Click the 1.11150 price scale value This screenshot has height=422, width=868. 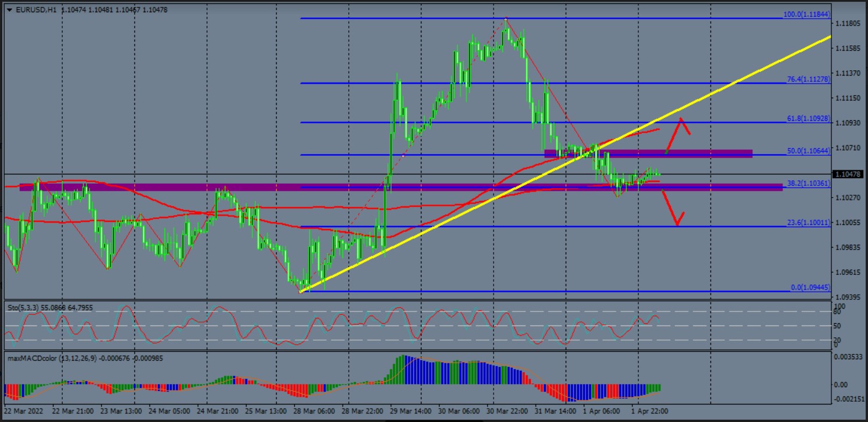coord(848,99)
